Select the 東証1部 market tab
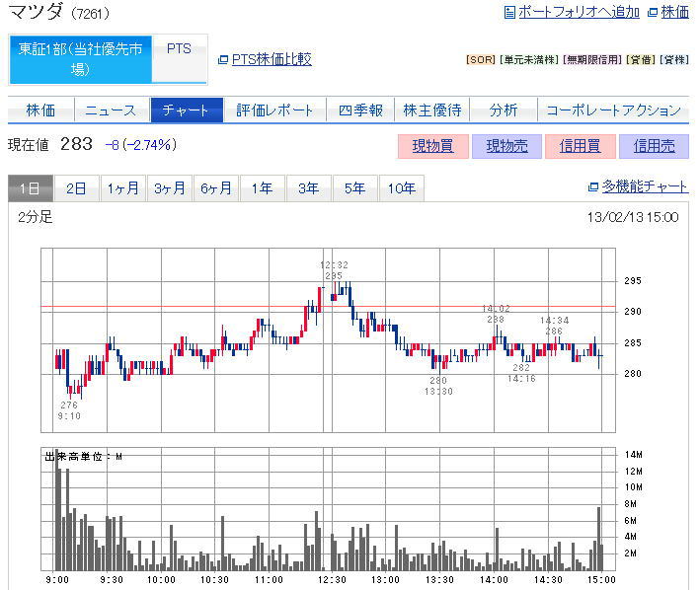Screen dimensions: 700x590 pyautogui.click(x=81, y=59)
